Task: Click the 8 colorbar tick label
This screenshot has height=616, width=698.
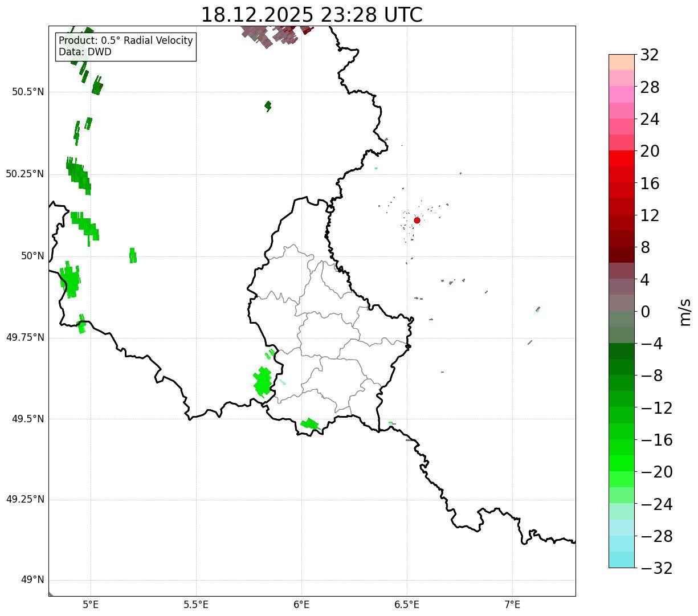Action: click(645, 248)
